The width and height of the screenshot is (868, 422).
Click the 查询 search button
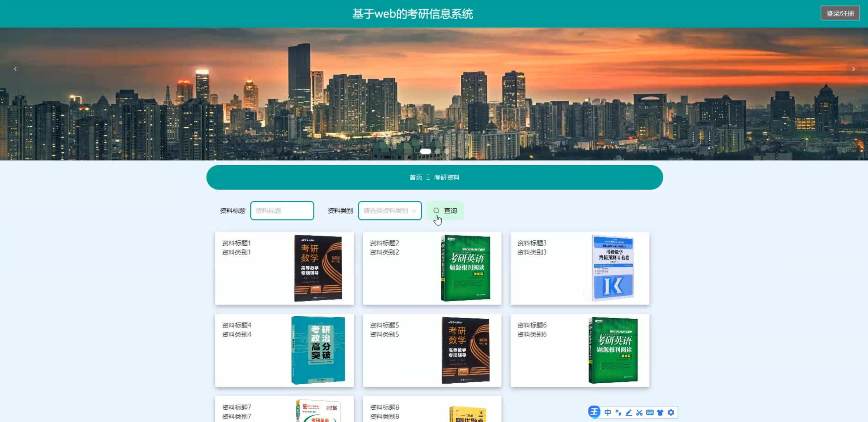point(445,210)
